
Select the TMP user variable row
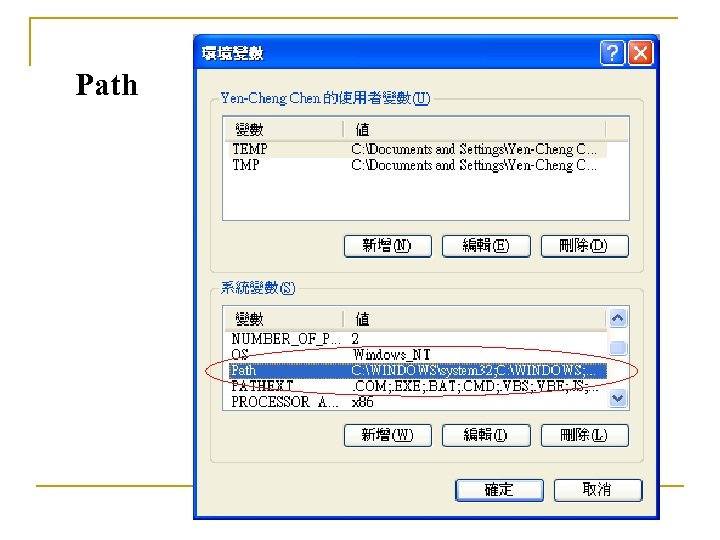[417, 165]
